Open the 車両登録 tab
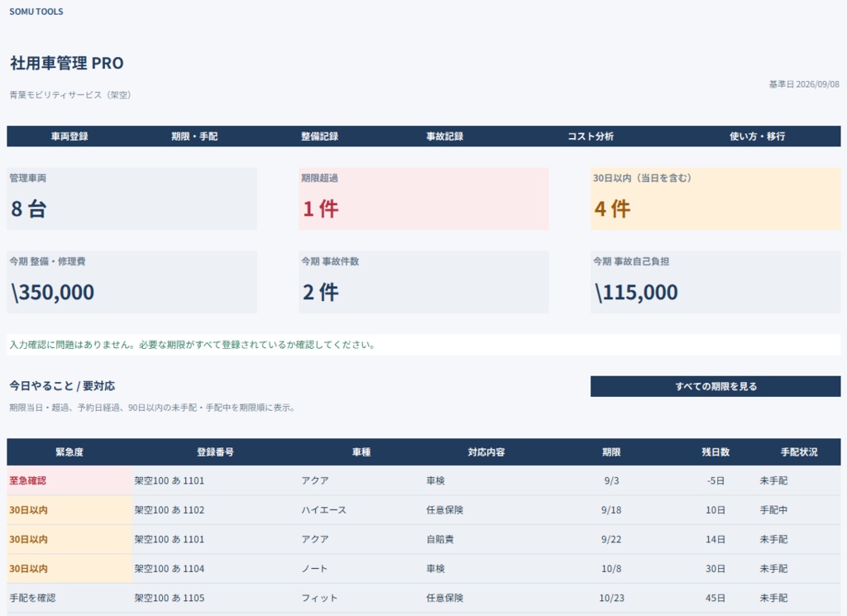 click(69, 136)
